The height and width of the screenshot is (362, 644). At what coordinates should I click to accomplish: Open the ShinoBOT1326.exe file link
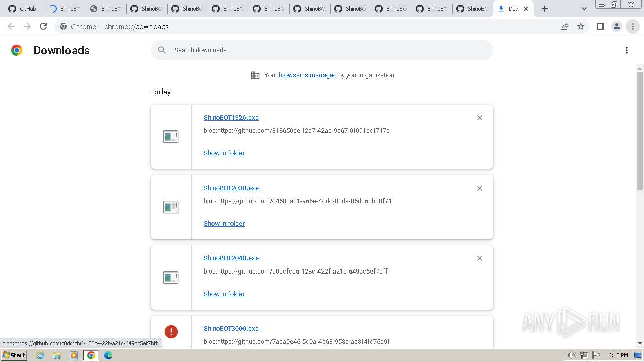click(x=231, y=118)
